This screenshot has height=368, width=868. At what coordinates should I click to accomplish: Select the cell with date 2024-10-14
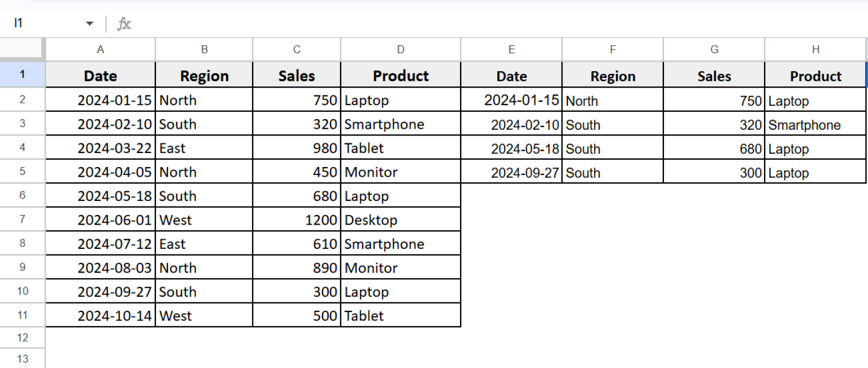point(100,315)
